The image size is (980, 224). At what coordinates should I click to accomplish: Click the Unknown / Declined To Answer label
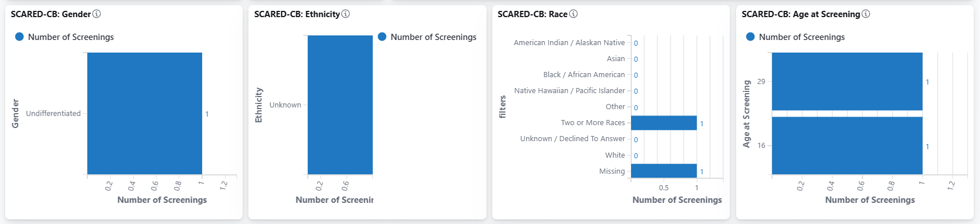pyautogui.click(x=572, y=139)
